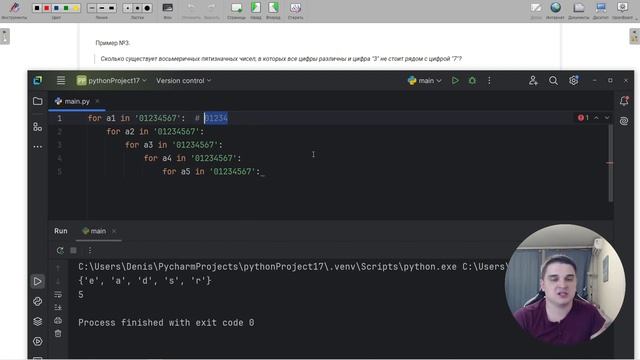The height and width of the screenshot is (360, 640).
Task: Clear console output trash icon
Action: (x=58, y=333)
